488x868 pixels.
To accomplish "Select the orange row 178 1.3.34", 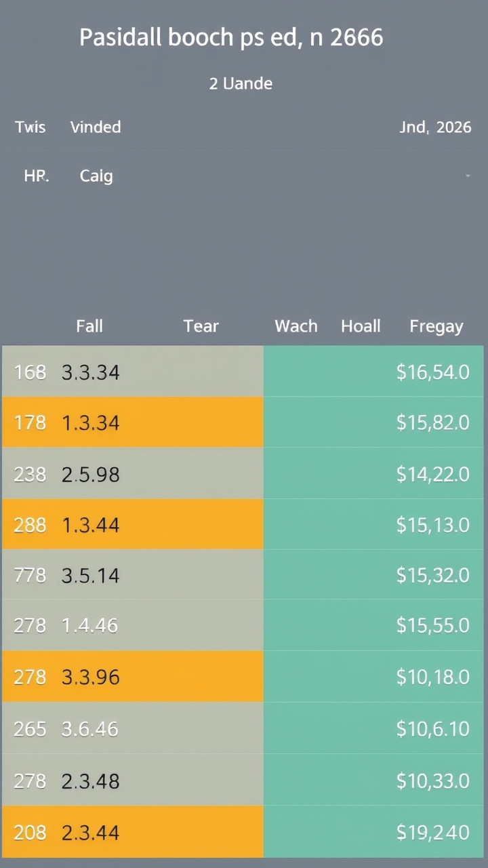I will 132,422.
